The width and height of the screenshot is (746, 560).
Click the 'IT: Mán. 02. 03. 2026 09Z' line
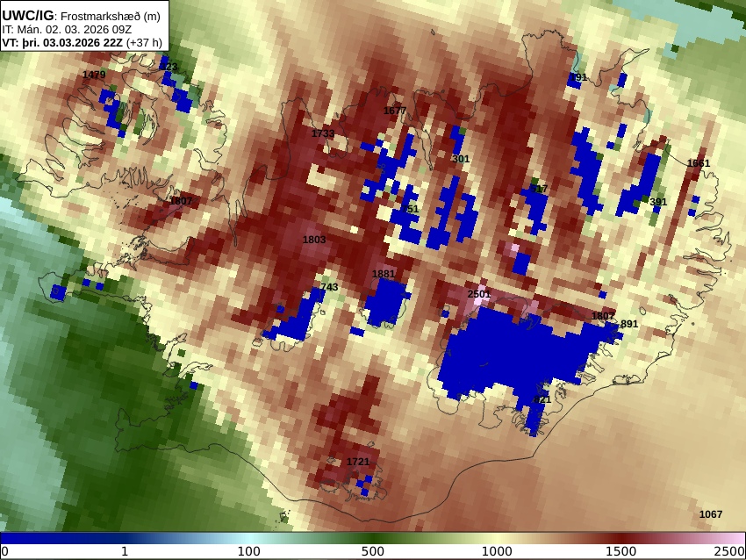coord(67,30)
